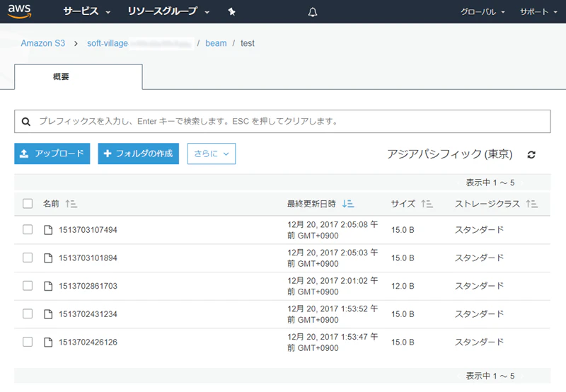Screen dimensions: 566x392
Task: Click file icon of 1513702861703
Action: (48, 286)
